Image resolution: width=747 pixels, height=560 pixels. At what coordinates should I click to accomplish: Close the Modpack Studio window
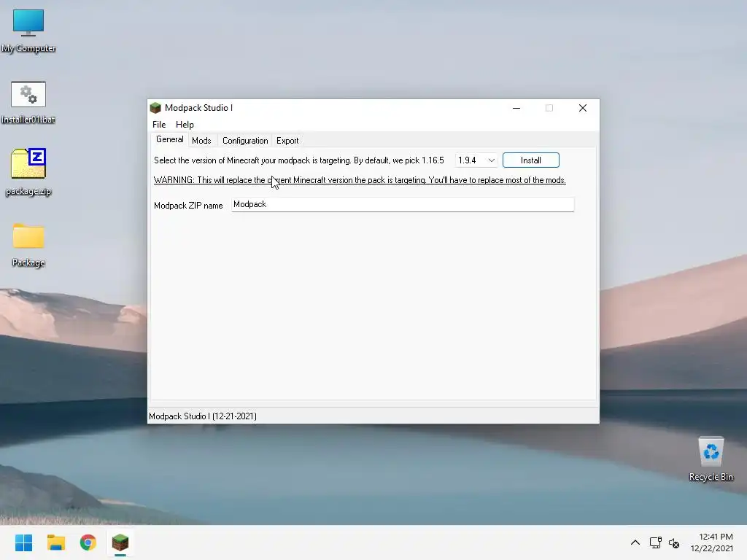(x=583, y=108)
